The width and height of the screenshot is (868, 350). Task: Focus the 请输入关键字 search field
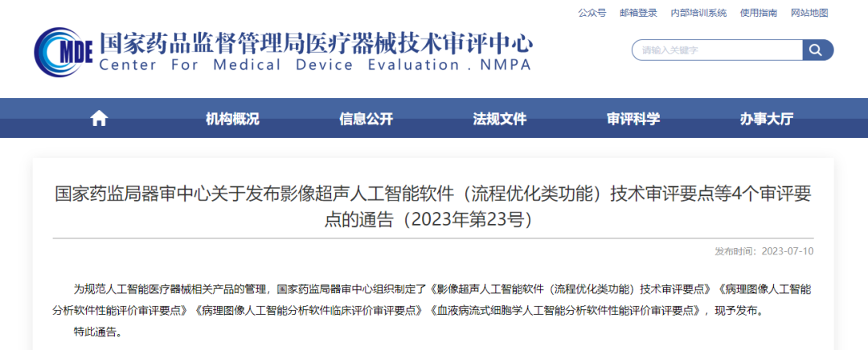(x=717, y=51)
